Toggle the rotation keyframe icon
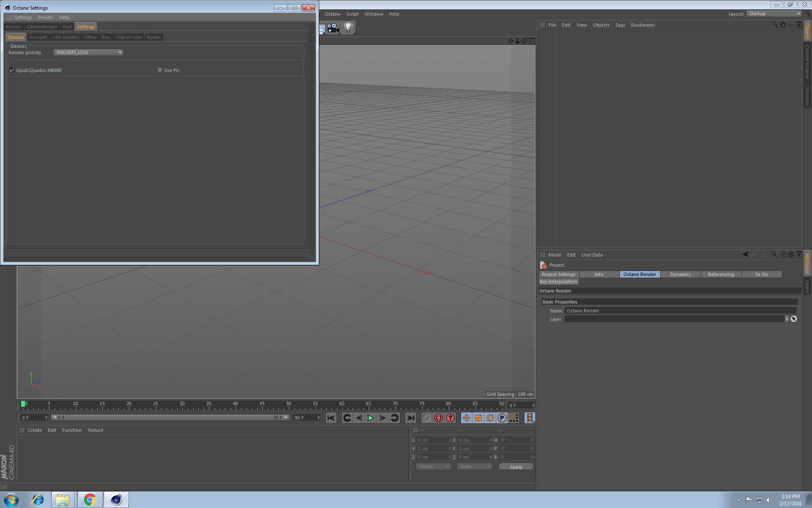This screenshot has width=812, height=508. [x=490, y=418]
